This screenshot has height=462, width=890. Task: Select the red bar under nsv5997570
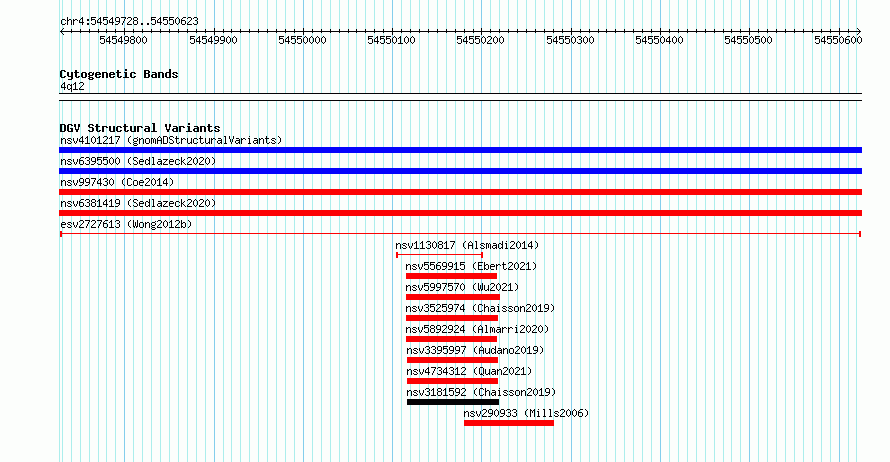[453, 297]
